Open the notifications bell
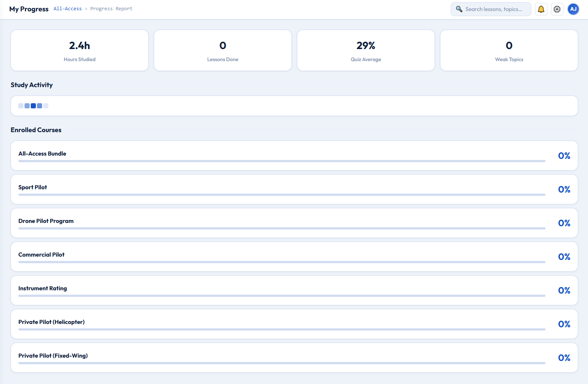Screen dimensions: 588x384 point(541,9)
